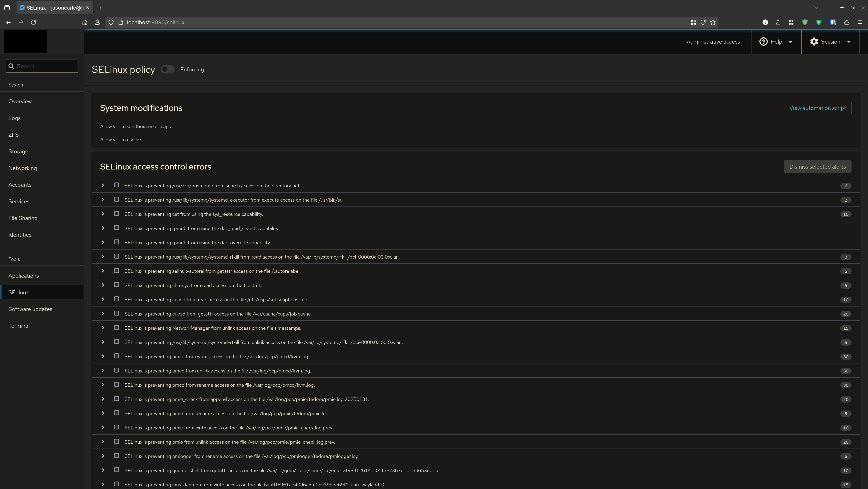Open the Software updates sidebar page
Viewport: 868px width, 489px height.
[42, 309]
